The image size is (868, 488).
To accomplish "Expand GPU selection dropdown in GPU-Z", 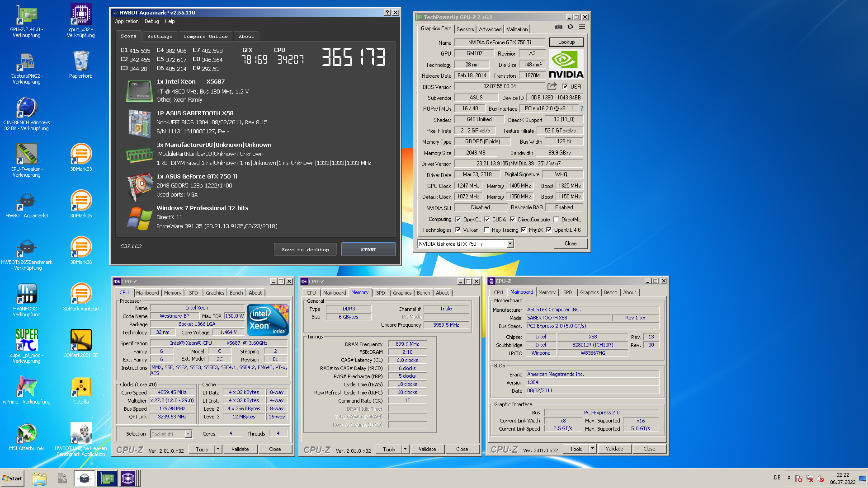I will click(510, 244).
